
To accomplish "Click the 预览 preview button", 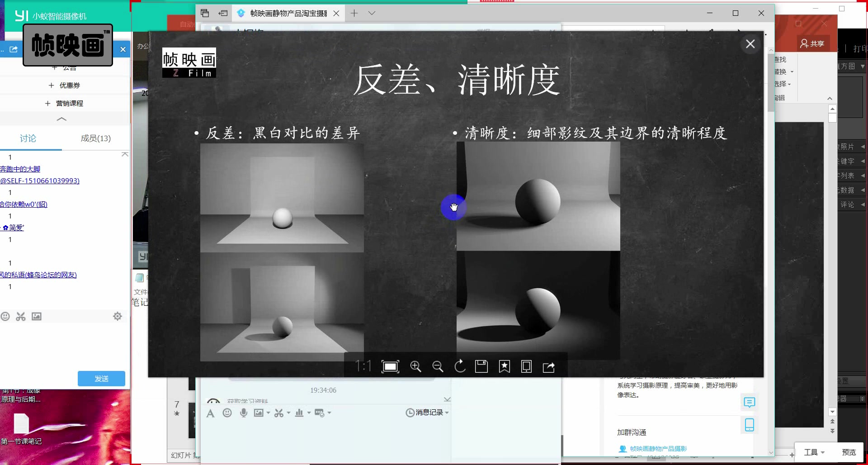I will tap(849, 452).
